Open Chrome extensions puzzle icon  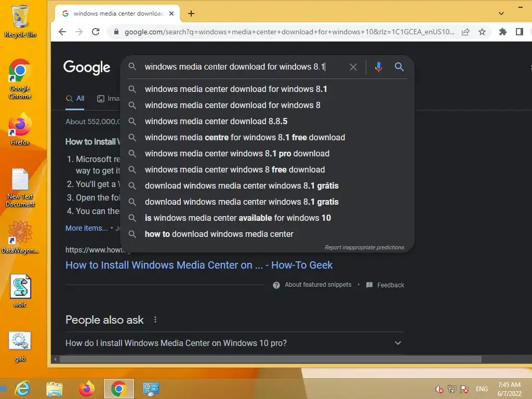click(x=503, y=32)
